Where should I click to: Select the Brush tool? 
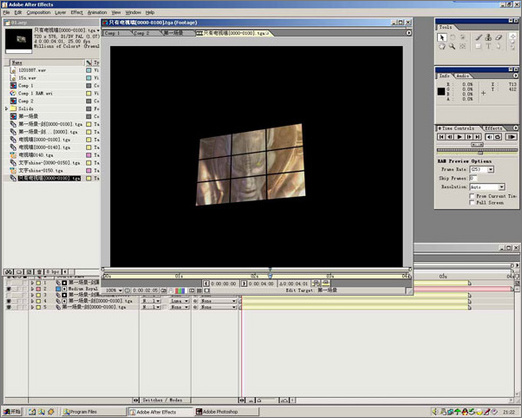[479, 38]
